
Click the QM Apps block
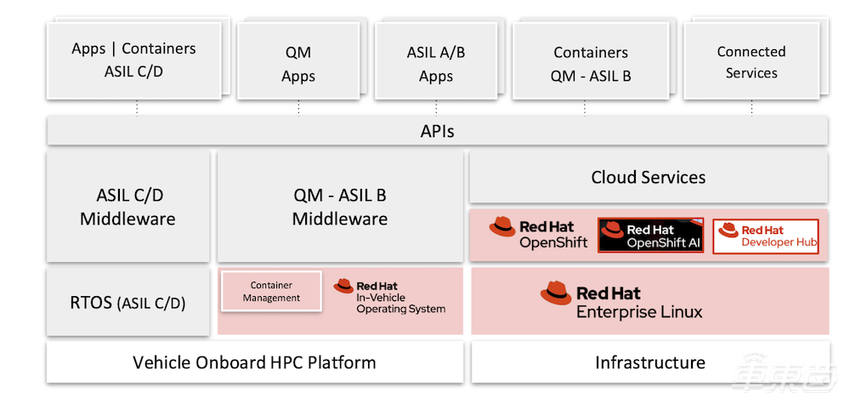pyautogui.click(x=297, y=61)
